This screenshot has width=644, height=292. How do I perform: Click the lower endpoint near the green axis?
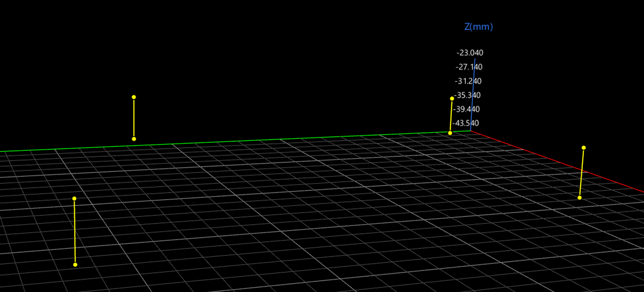(450, 133)
